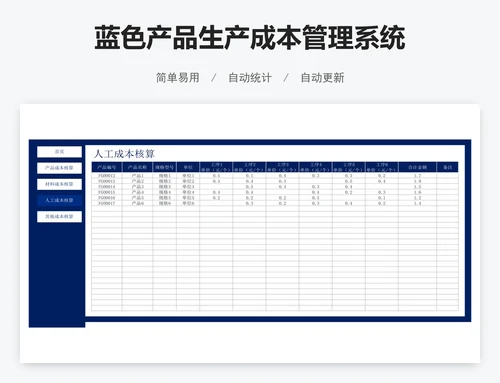This screenshot has height=383, width=500.
Task: Click the 规格2 spec cell
Action: pos(165,181)
